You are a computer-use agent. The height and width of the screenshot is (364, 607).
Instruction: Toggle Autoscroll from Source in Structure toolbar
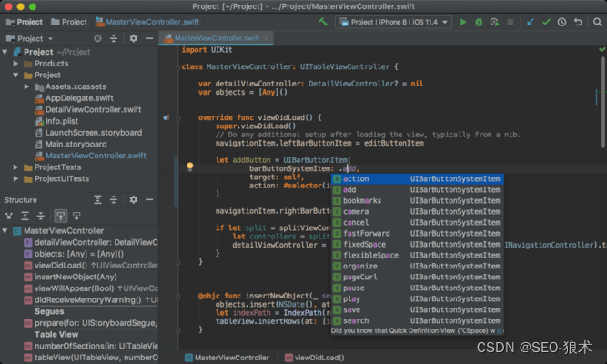click(76, 216)
